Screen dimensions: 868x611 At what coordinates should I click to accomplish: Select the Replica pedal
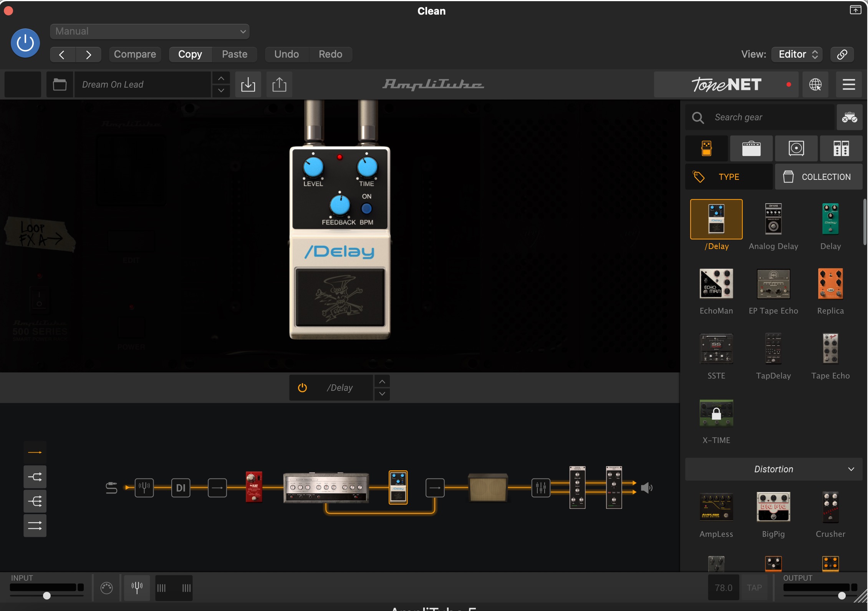tap(830, 284)
